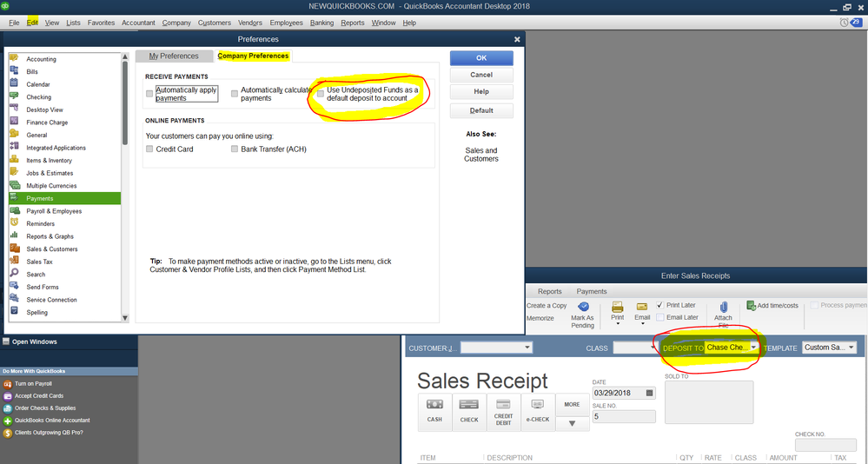This screenshot has height=464, width=868.
Task: Expand the Email button arrow
Action: click(x=642, y=324)
